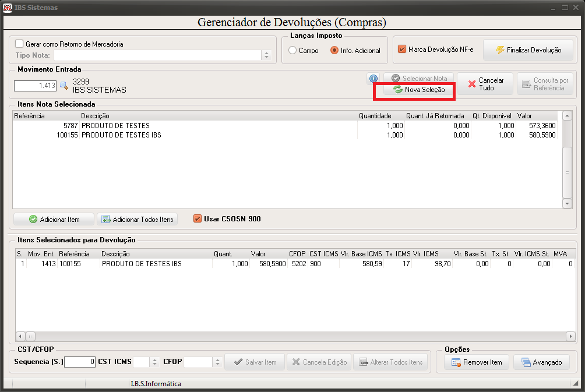Select the Campo radio option
The image size is (585, 392).
(292, 50)
